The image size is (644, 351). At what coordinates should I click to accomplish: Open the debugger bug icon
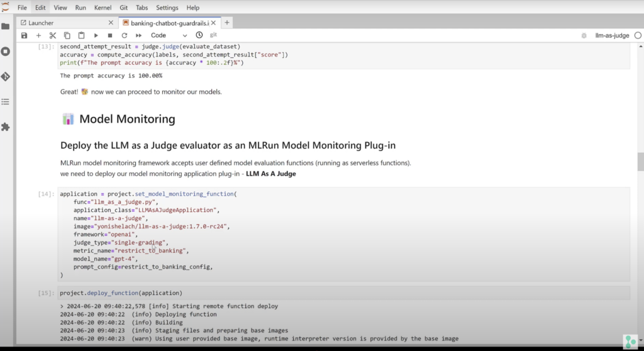click(x=584, y=35)
